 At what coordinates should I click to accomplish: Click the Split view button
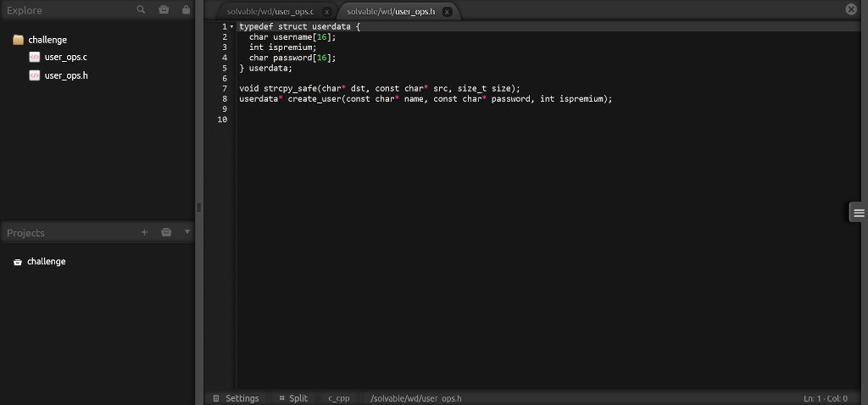click(293, 398)
